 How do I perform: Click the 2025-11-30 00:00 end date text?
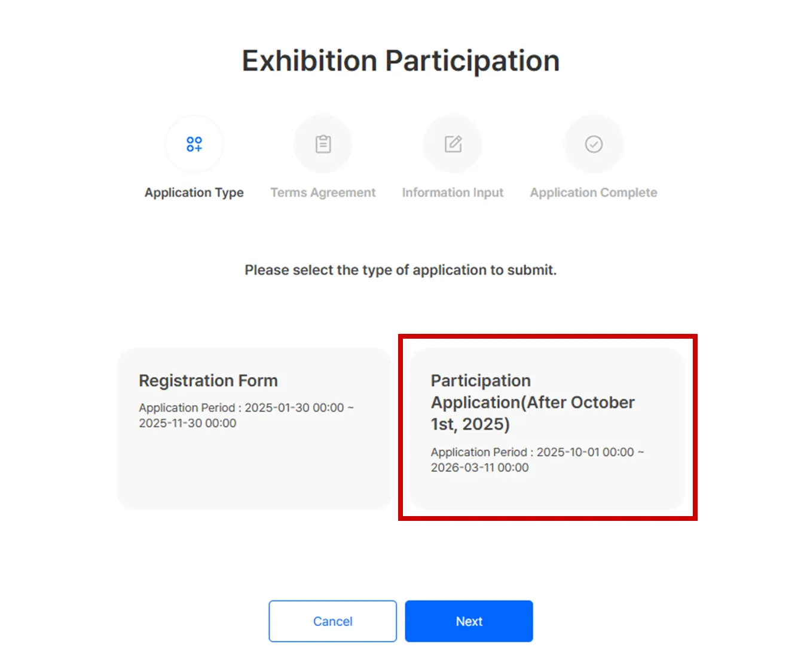(188, 423)
